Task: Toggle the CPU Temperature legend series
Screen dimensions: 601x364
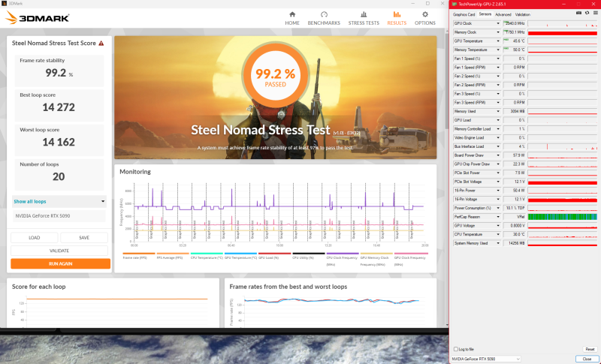Action: (207, 256)
